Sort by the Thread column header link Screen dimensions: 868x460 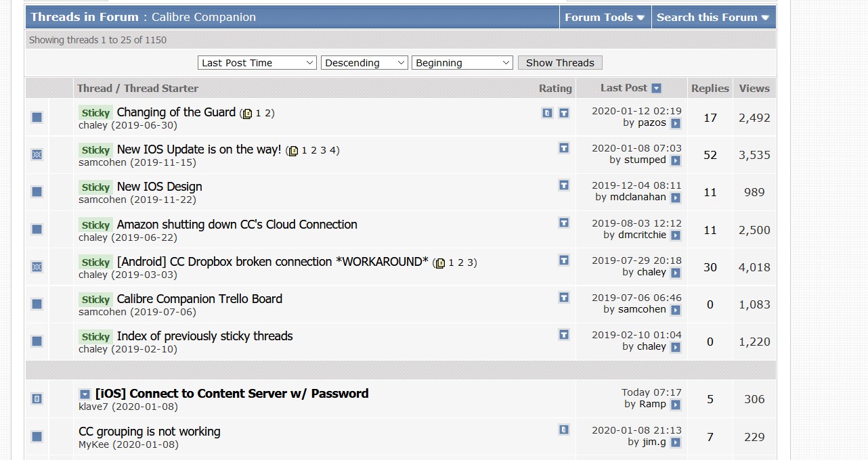95,89
